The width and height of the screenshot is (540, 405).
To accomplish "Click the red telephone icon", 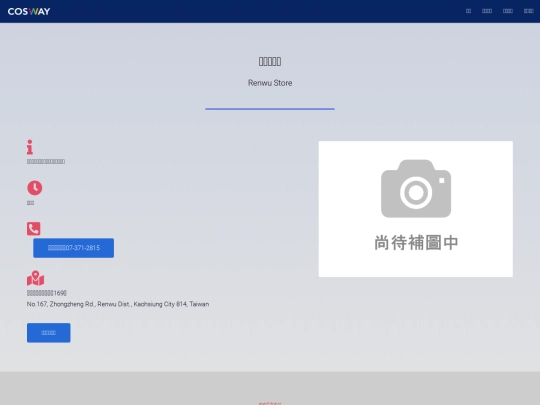I will click(34, 229).
